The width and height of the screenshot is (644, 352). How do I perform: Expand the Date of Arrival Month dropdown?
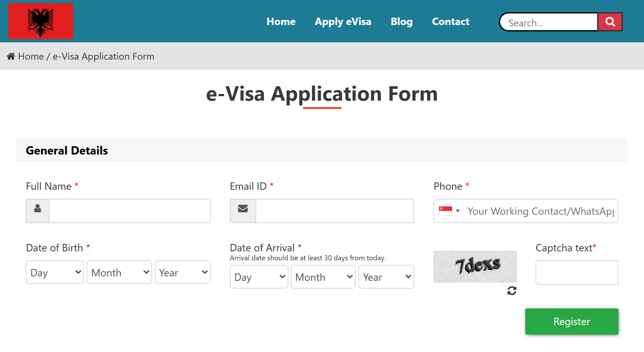(323, 277)
